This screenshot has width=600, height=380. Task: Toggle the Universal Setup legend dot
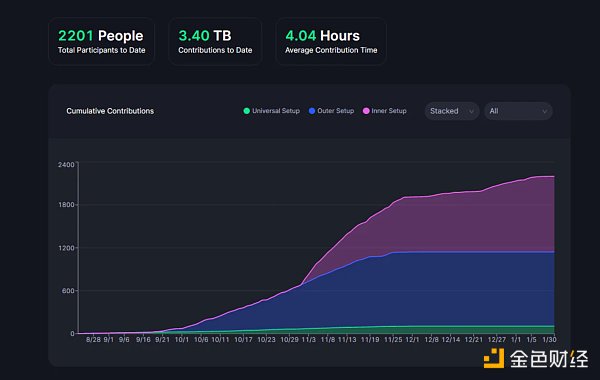coord(246,111)
